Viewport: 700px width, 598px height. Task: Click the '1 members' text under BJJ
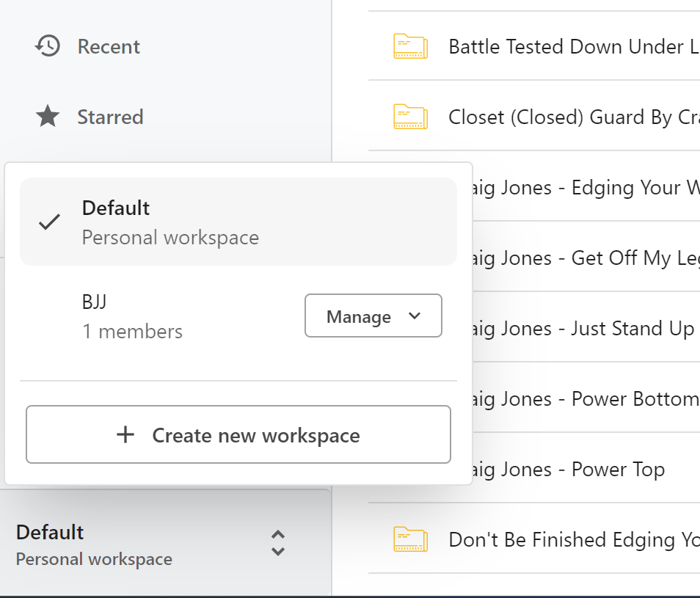(x=133, y=332)
